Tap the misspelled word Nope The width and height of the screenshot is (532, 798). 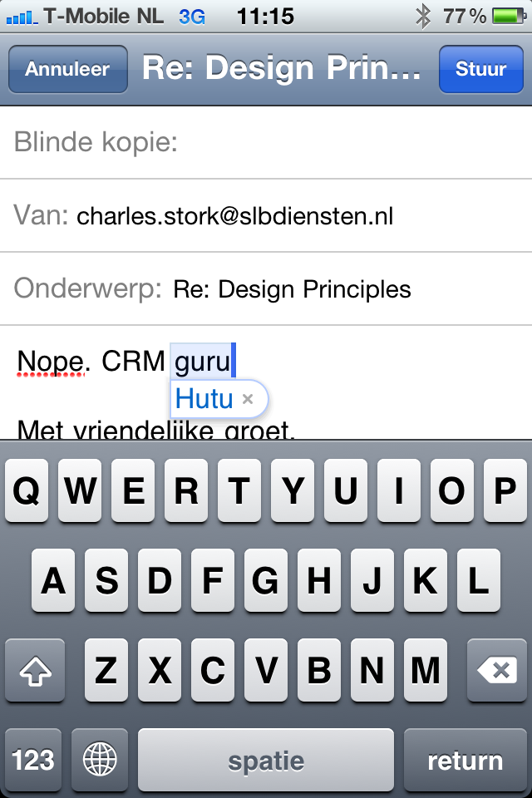pos(50,362)
